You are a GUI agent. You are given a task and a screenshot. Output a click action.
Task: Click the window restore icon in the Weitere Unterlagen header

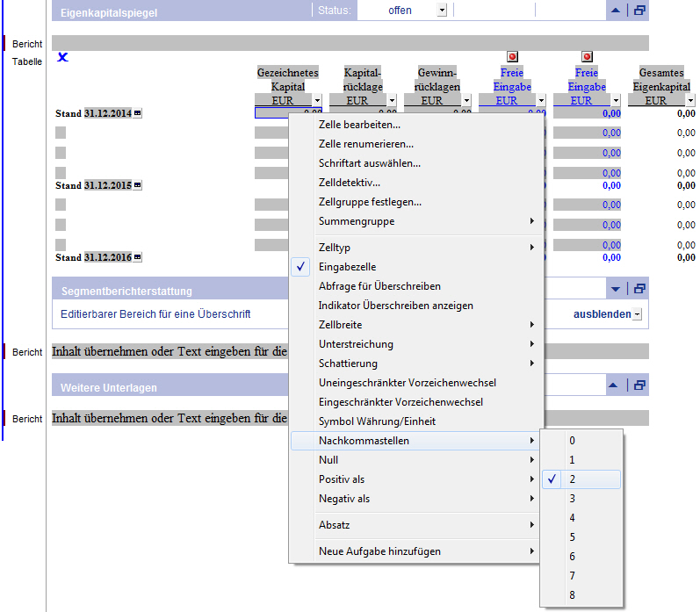pos(639,385)
